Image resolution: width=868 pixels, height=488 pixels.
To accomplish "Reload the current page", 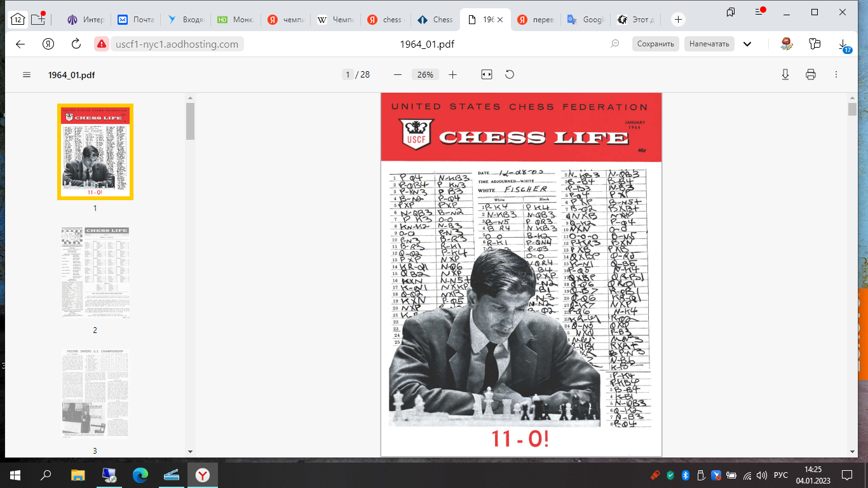I will pyautogui.click(x=76, y=44).
